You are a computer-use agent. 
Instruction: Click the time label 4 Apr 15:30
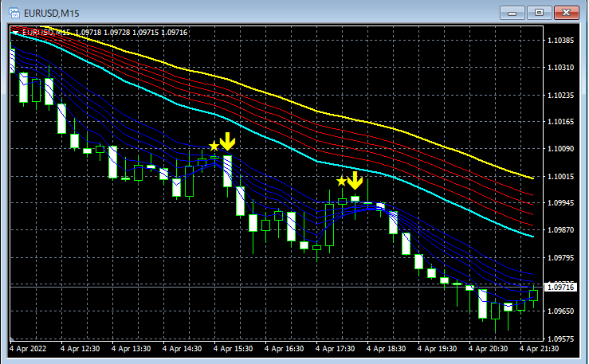234,349
